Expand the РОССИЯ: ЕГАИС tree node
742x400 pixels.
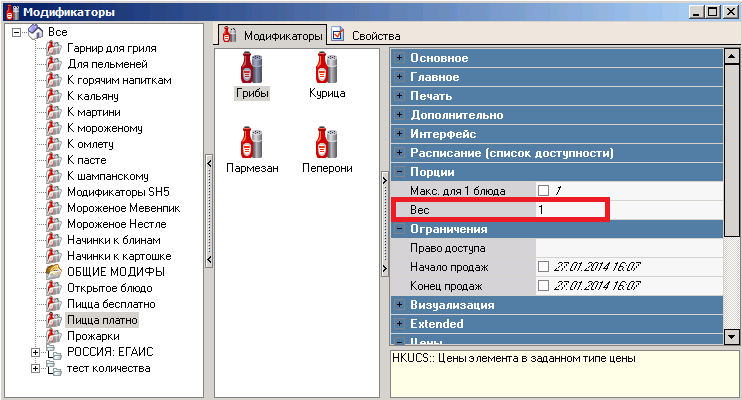(37, 352)
